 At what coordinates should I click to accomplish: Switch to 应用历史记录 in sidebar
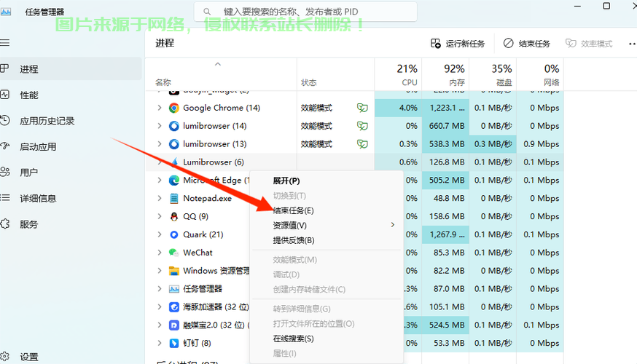pyautogui.click(x=47, y=121)
